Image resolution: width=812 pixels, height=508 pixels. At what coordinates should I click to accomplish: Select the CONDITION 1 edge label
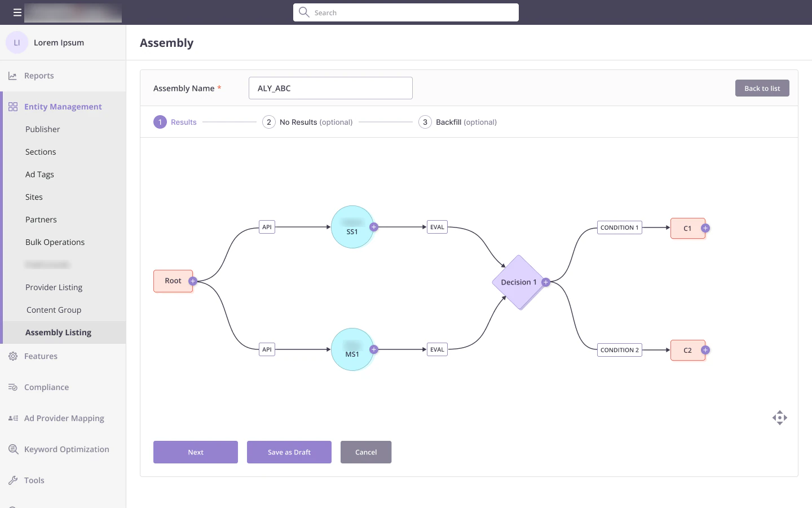[x=619, y=227]
